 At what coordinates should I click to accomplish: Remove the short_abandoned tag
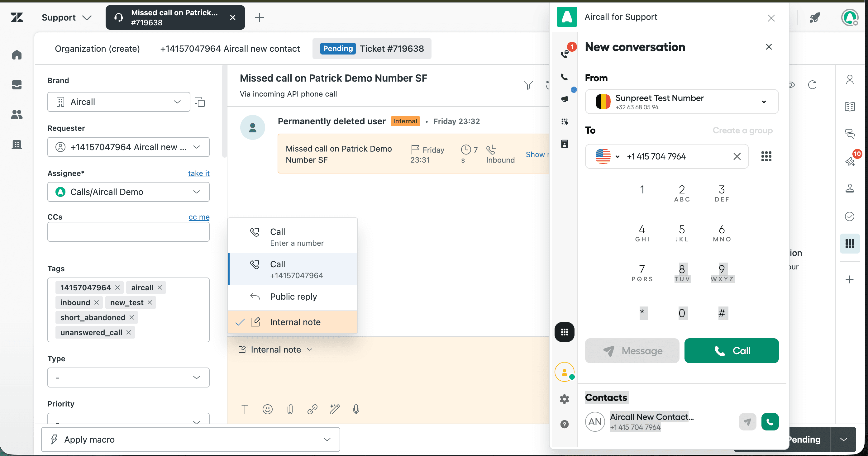click(x=132, y=317)
